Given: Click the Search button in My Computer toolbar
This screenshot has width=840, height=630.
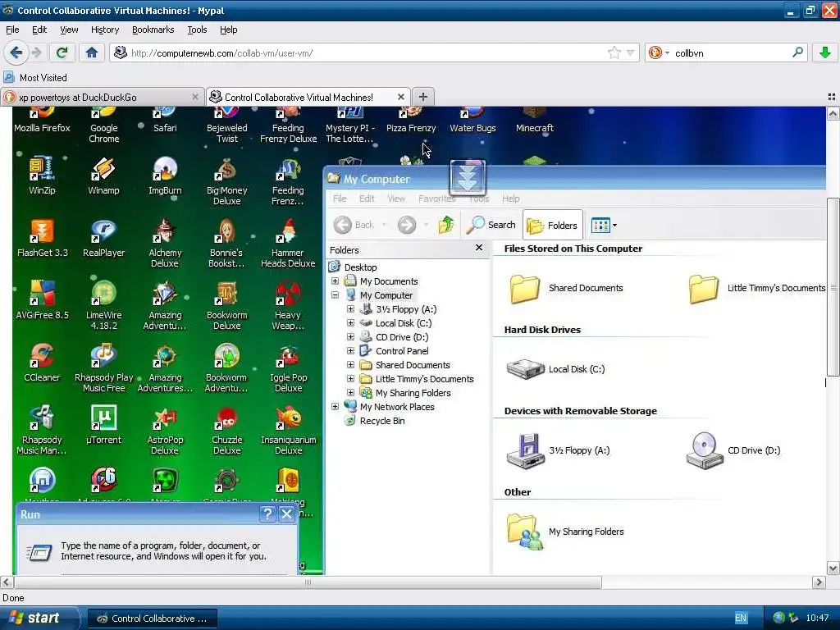Looking at the screenshot, I should point(491,225).
